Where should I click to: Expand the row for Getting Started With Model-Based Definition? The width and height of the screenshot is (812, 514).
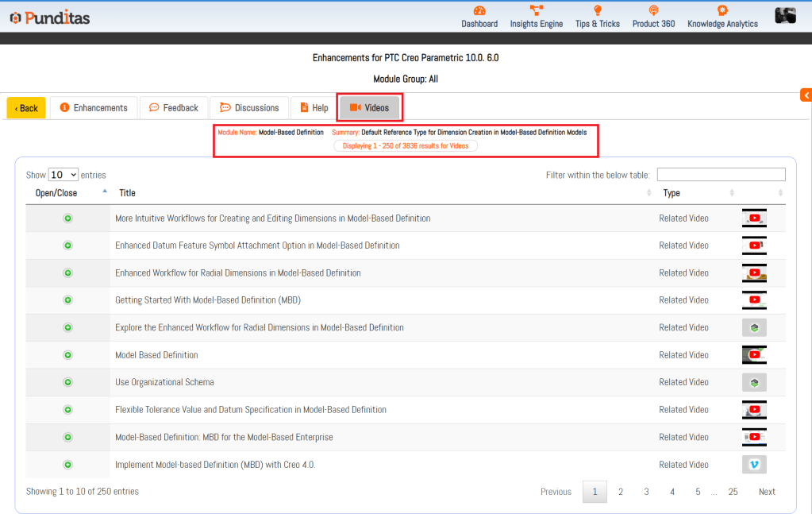click(x=68, y=300)
